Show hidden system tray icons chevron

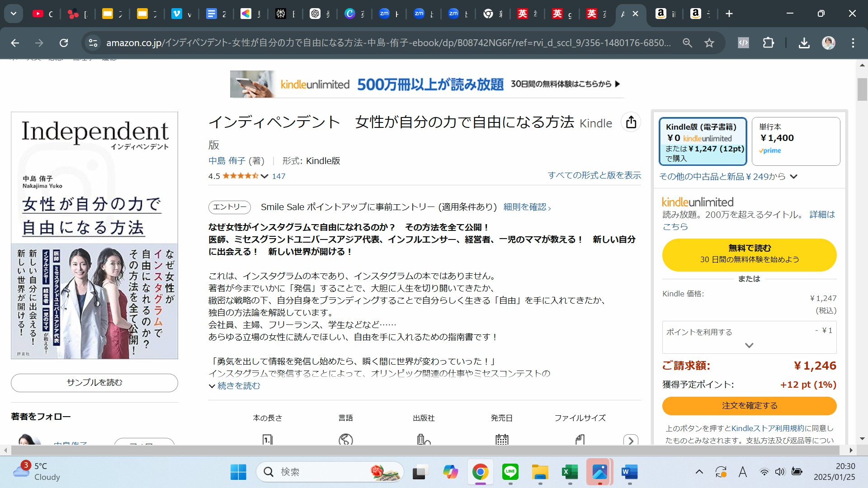[699, 472]
